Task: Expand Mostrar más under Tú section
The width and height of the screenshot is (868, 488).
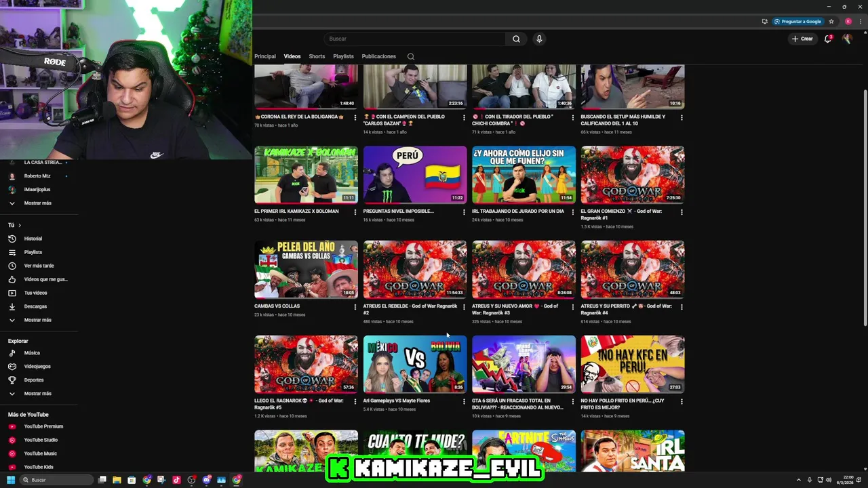Action: [x=37, y=320]
